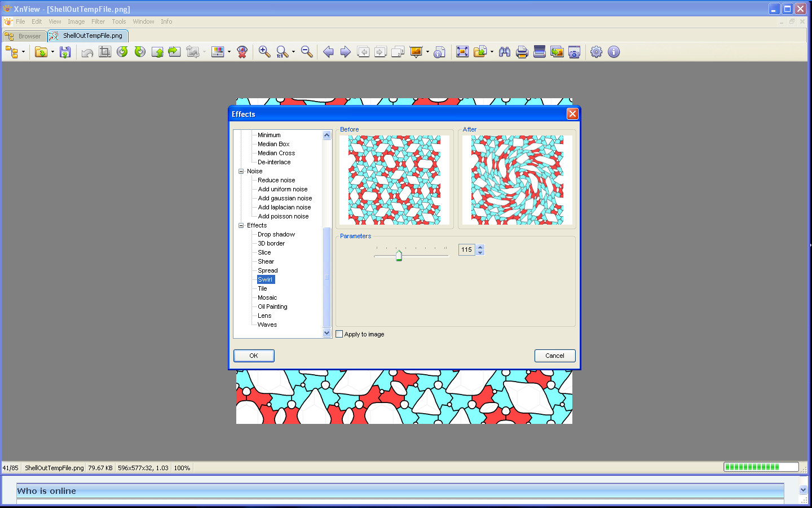812x508 pixels.
Task: Click Cancel in Effects dialog
Action: click(x=555, y=356)
